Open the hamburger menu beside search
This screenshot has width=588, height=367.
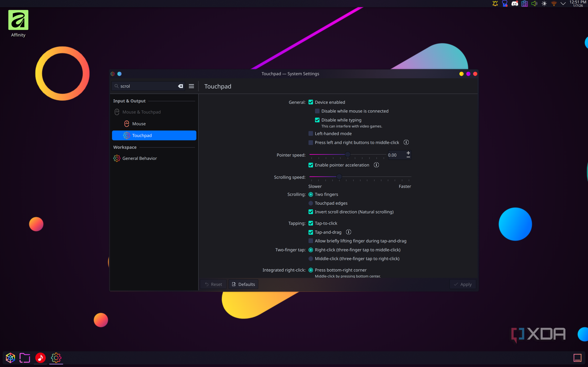point(191,86)
